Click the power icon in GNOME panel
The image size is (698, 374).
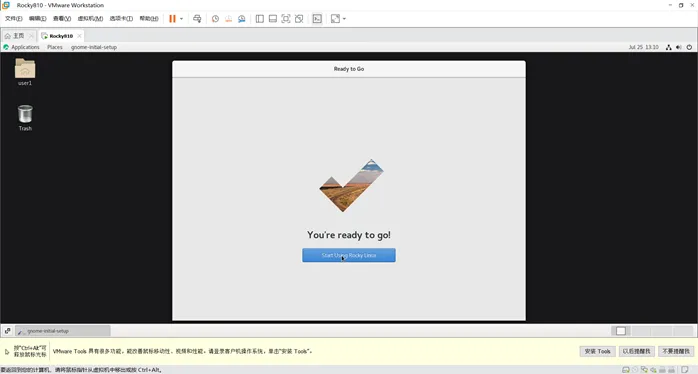[x=689, y=47]
